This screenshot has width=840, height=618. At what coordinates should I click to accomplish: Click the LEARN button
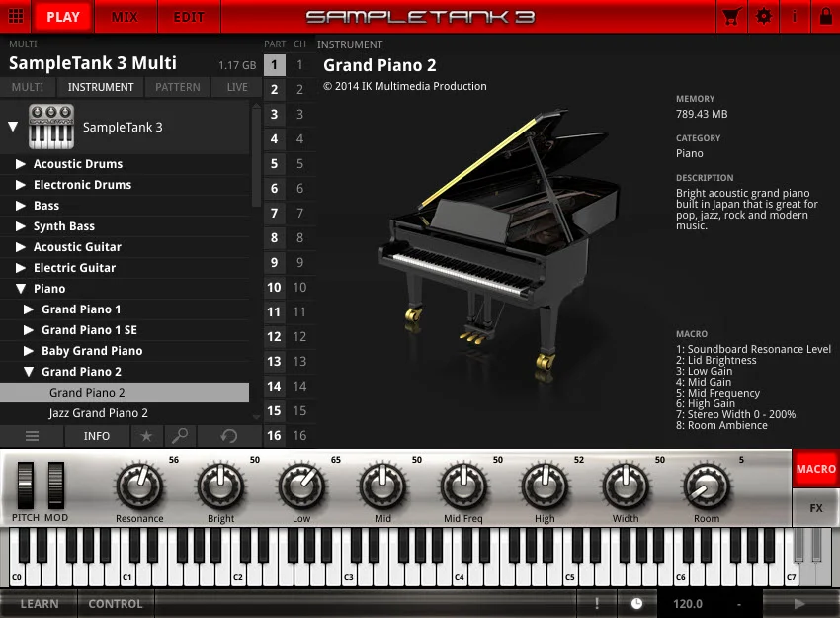point(40,604)
